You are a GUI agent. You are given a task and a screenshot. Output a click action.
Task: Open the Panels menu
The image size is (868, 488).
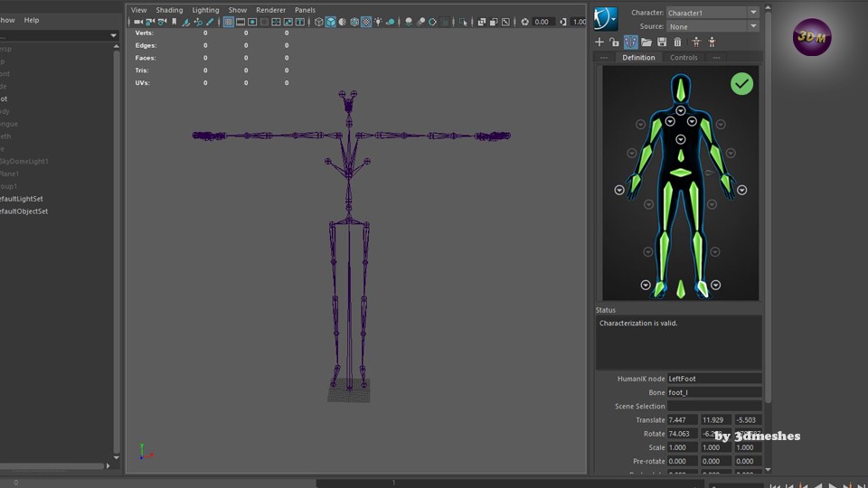305,10
